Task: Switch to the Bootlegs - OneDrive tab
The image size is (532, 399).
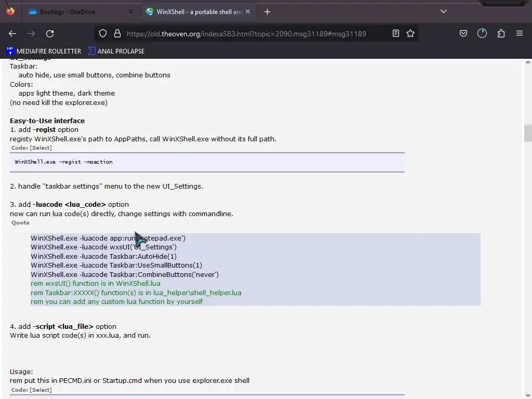Action: pyautogui.click(x=81, y=12)
